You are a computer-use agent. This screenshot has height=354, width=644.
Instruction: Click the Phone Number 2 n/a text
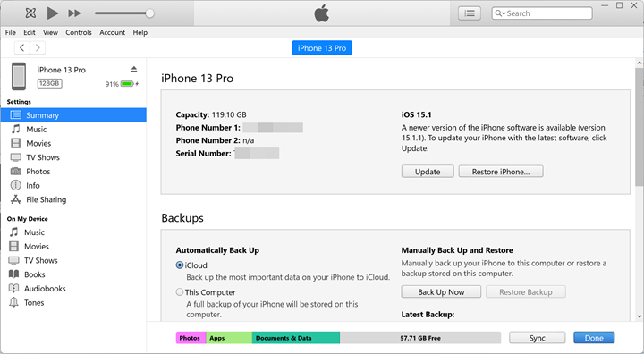(215, 140)
